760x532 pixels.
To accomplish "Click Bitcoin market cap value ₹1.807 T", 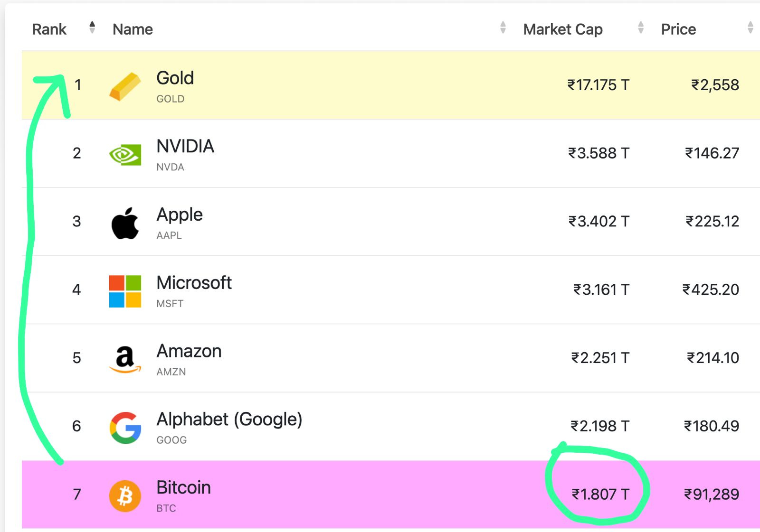I will 600,495.
